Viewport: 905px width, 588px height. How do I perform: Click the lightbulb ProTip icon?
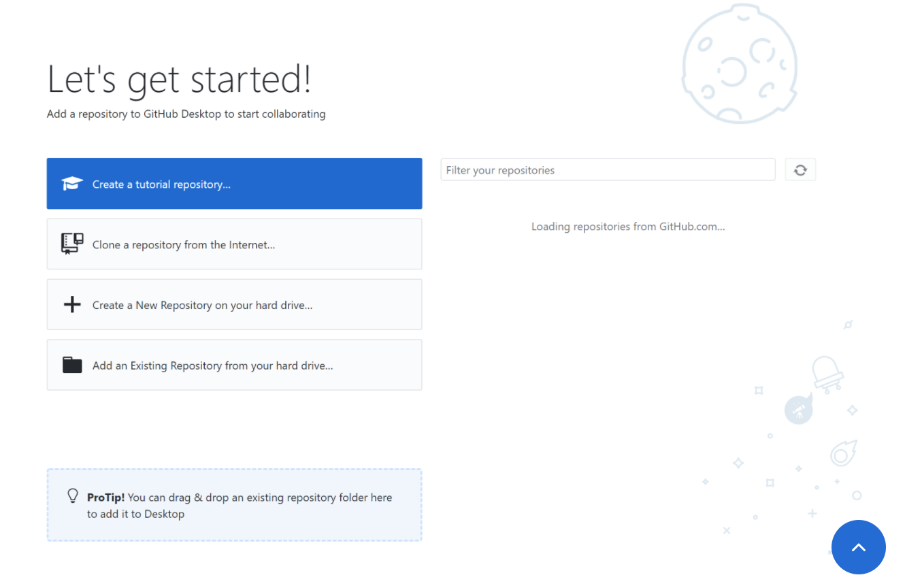73,496
